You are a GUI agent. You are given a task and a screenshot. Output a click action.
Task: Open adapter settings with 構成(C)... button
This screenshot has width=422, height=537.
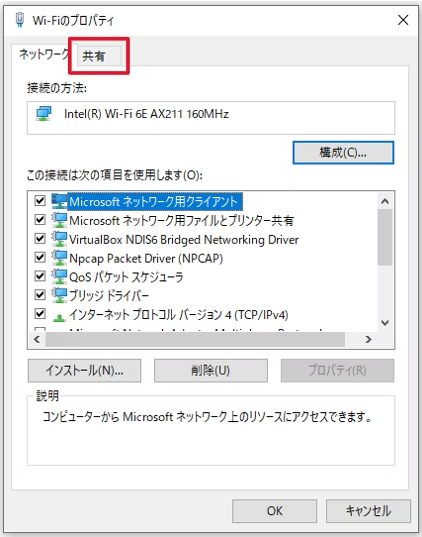(x=343, y=153)
